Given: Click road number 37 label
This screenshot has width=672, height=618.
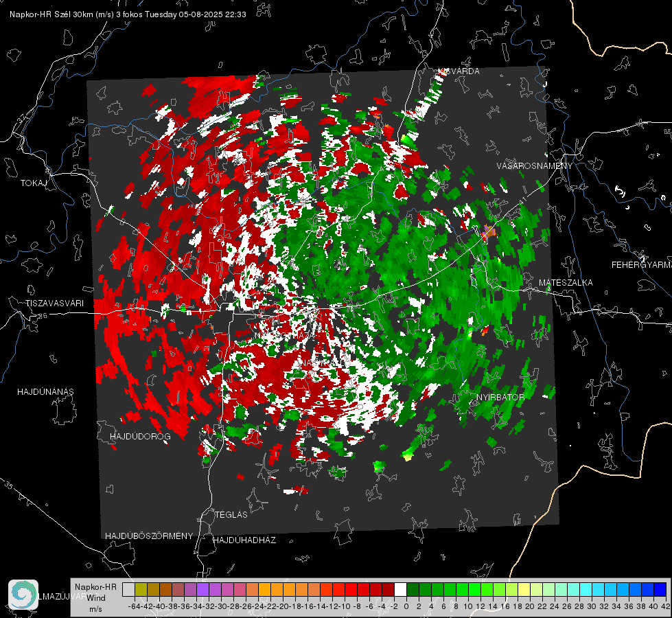Looking at the screenshot, I should point(22,117).
